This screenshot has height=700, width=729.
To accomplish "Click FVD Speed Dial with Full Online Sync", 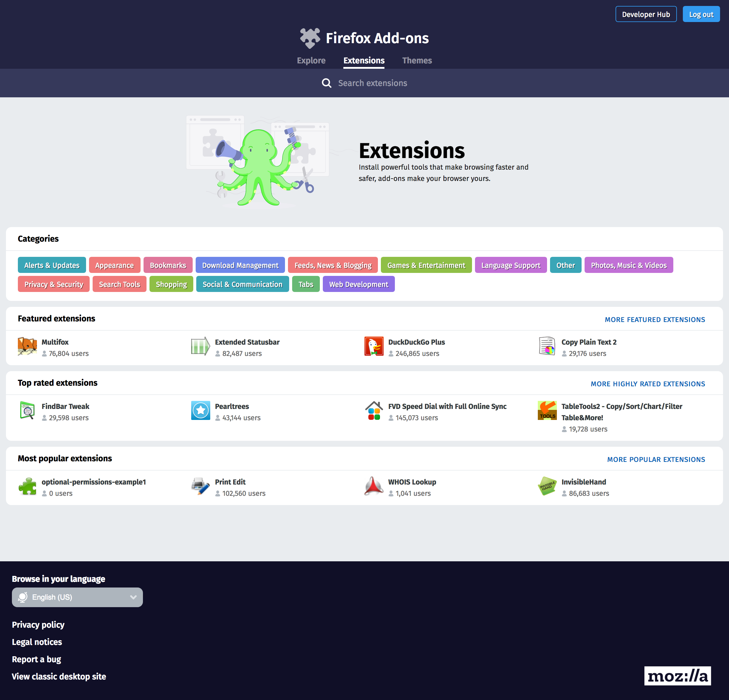I will pos(448,406).
